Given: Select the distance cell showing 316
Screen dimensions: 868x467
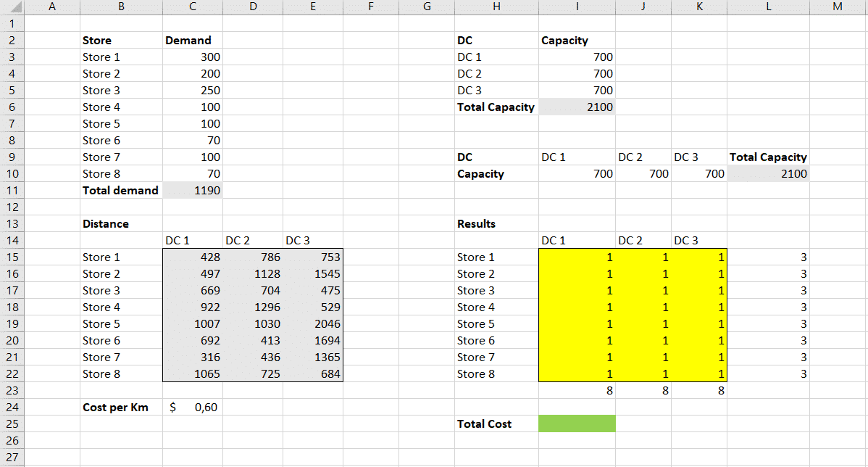Looking at the screenshot, I should coord(193,358).
